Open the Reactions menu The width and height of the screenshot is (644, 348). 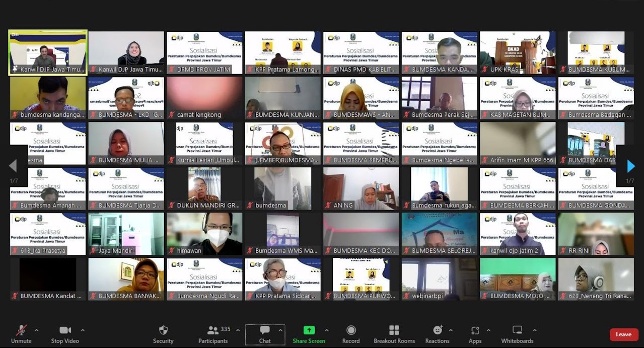pyautogui.click(x=437, y=334)
